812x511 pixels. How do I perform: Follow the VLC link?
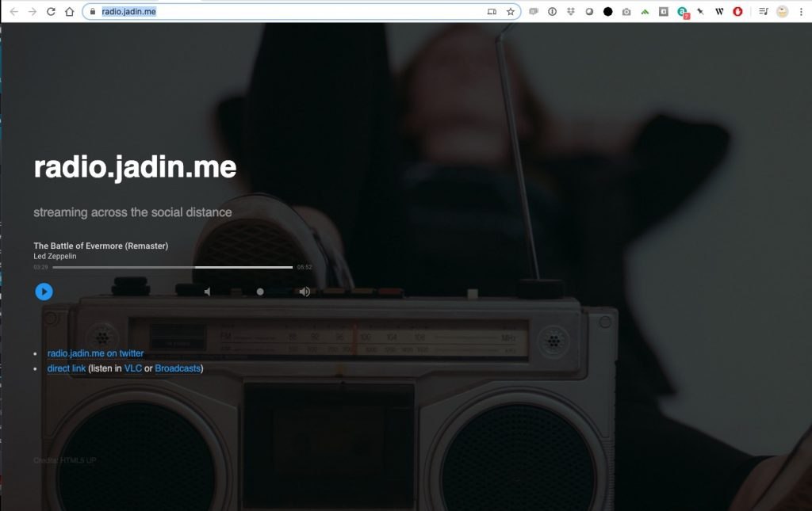pos(133,368)
